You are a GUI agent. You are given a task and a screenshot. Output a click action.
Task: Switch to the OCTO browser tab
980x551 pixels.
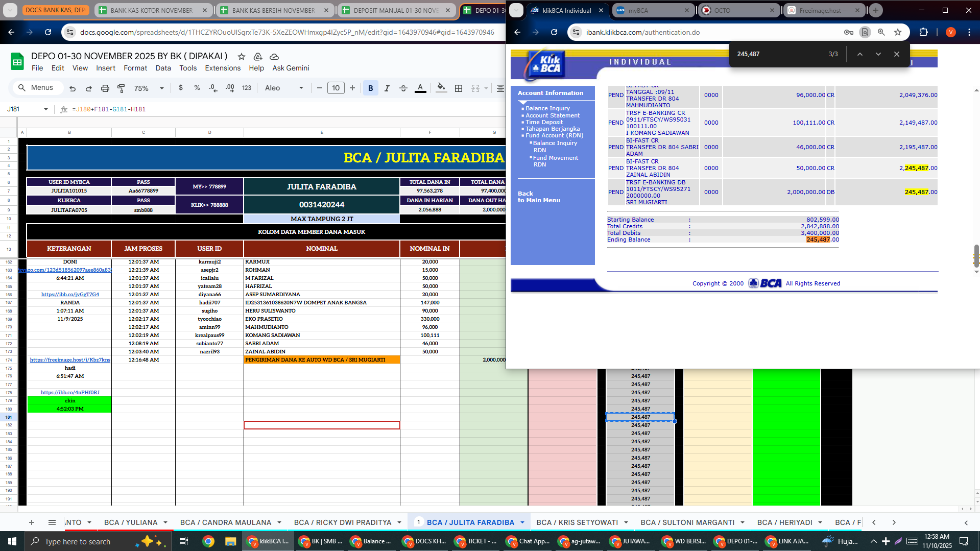point(738,10)
